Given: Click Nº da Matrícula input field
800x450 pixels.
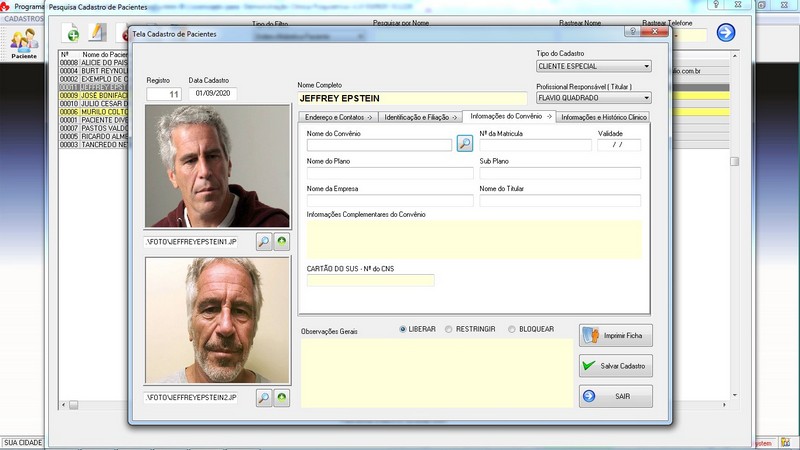Looking at the screenshot, I should (535, 145).
